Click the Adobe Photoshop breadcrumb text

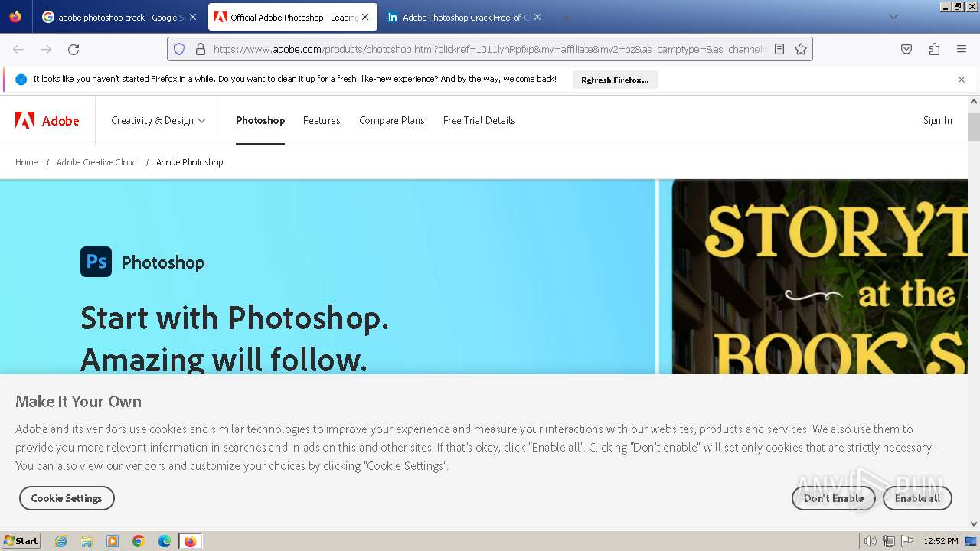point(189,162)
